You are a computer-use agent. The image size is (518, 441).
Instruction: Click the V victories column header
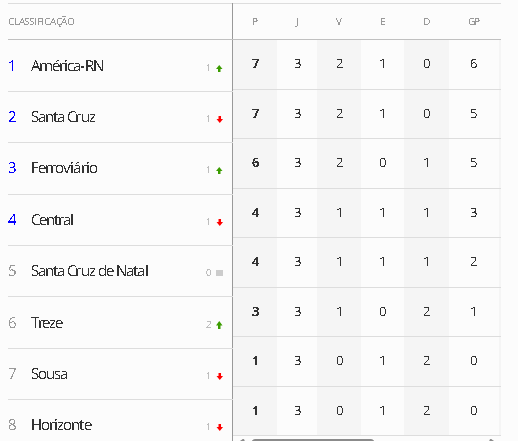point(339,22)
